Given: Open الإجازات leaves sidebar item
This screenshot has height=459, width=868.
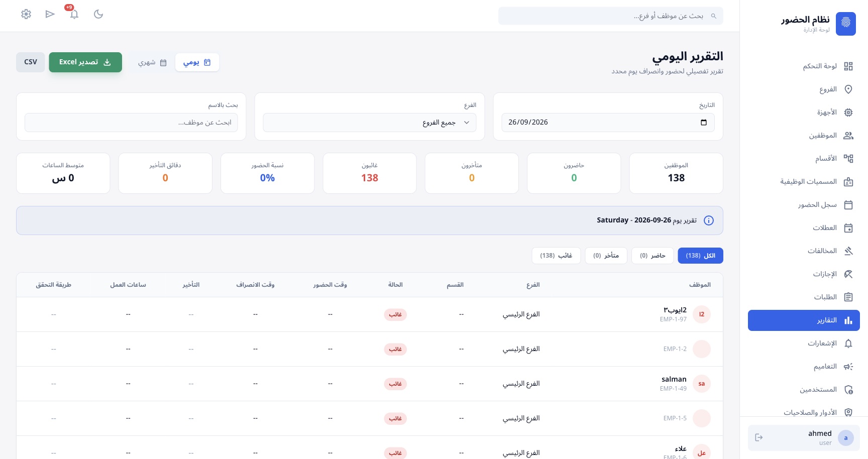Looking at the screenshot, I should (804, 274).
